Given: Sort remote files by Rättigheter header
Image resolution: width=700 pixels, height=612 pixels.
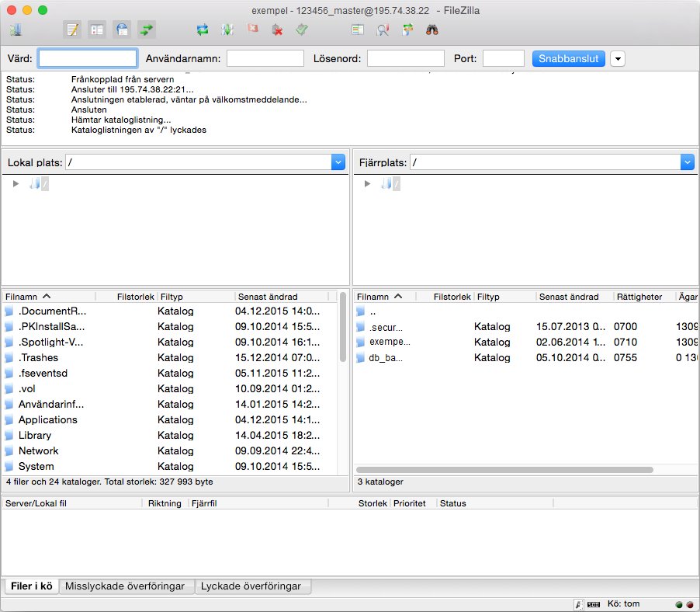Looking at the screenshot, I should [644, 297].
